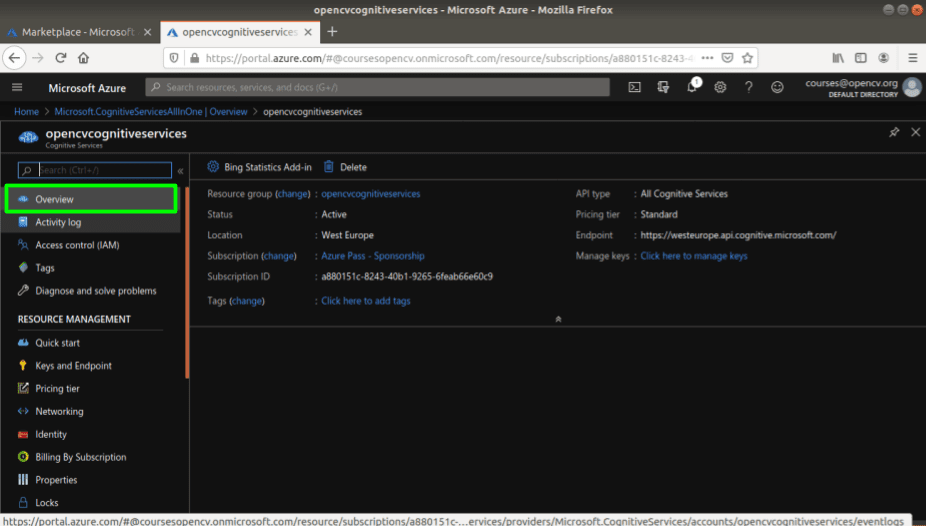Bookmark this page with the star
Screen dimensions: 926x526
[748, 58]
